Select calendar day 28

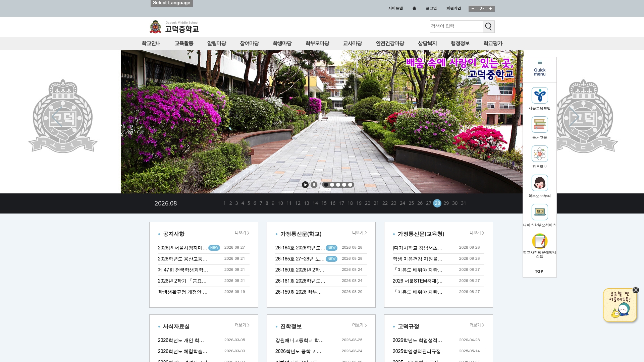tap(437, 203)
